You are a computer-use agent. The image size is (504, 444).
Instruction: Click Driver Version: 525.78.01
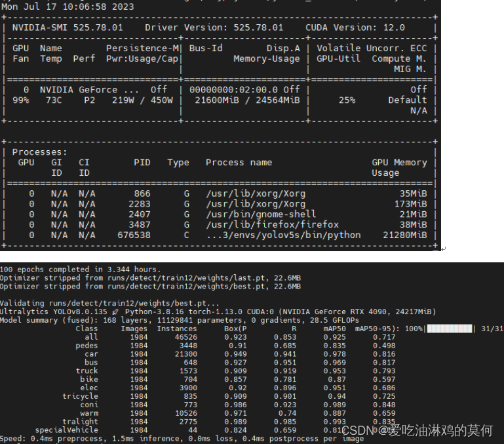(214, 28)
